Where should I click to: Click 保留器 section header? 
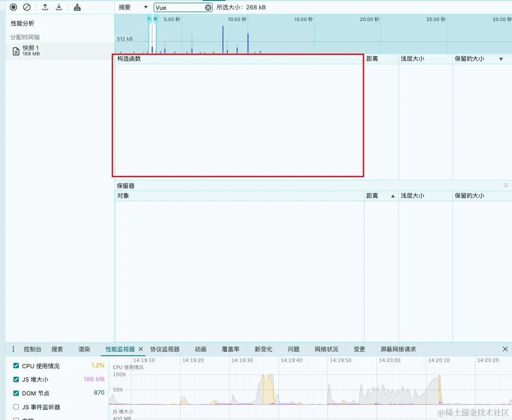pos(126,186)
